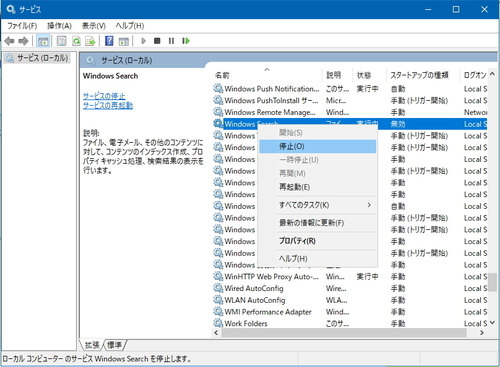Click 無効 startup type in Windows Search row
The height and width of the screenshot is (367, 500).
pos(398,124)
